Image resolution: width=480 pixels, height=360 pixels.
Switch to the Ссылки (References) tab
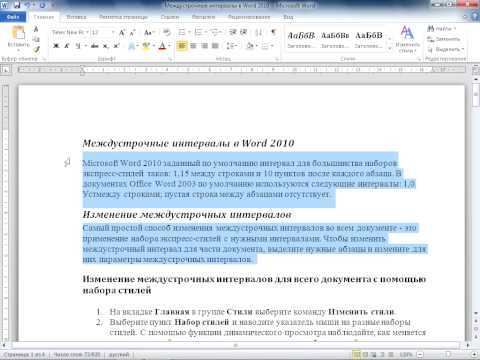(x=170, y=17)
